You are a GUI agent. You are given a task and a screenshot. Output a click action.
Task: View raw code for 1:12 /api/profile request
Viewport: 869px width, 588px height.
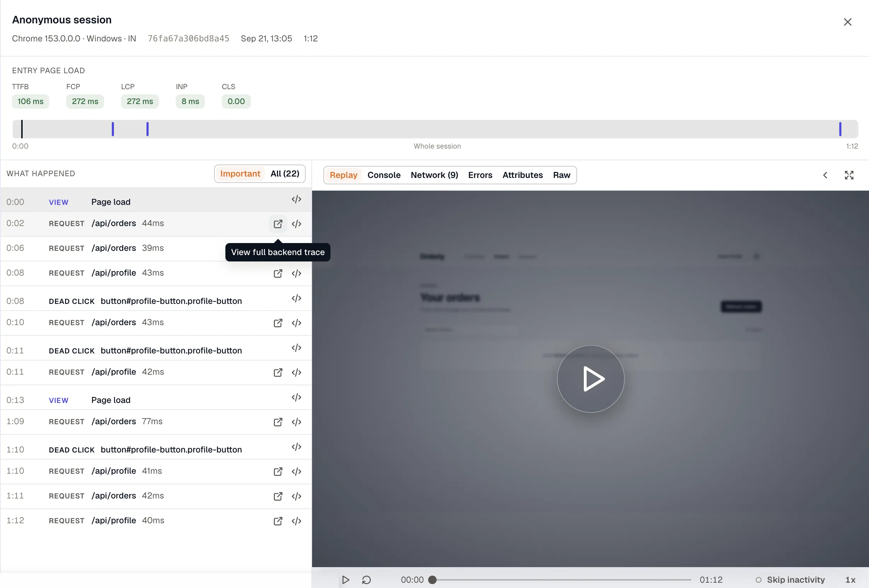[297, 521]
